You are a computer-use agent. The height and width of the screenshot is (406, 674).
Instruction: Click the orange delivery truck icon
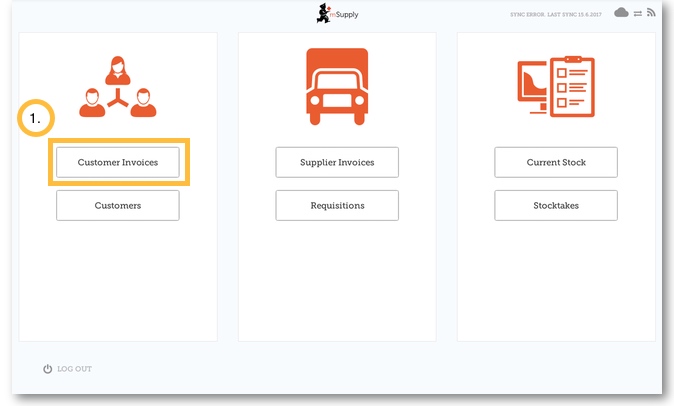(337, 88)
